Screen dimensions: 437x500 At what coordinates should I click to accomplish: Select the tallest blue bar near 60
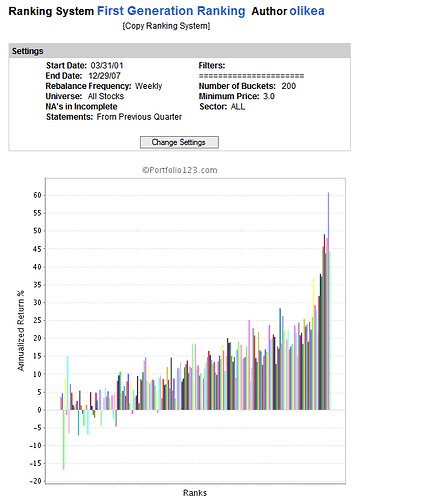pyautogui.click(x=328, y=301)
